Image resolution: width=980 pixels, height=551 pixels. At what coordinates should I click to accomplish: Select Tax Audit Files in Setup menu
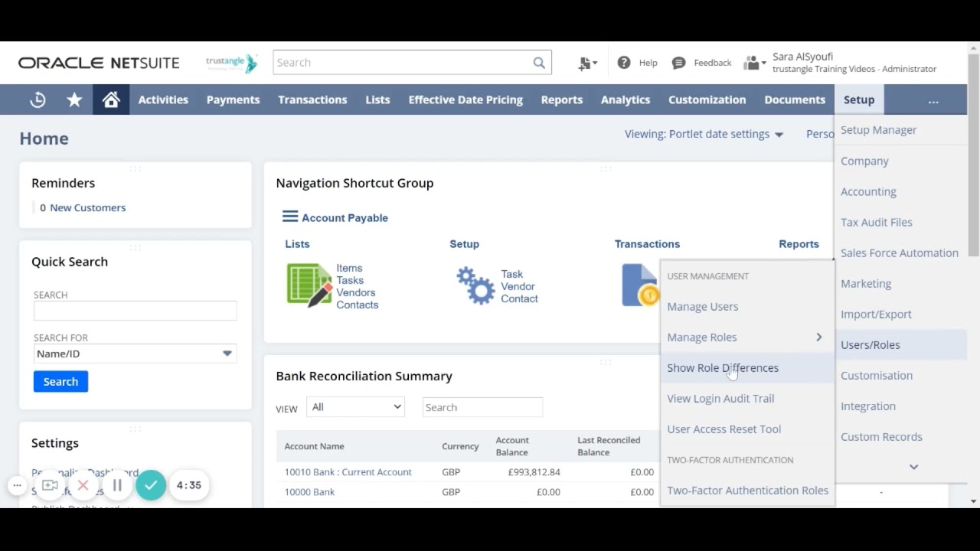pos(900,222)
